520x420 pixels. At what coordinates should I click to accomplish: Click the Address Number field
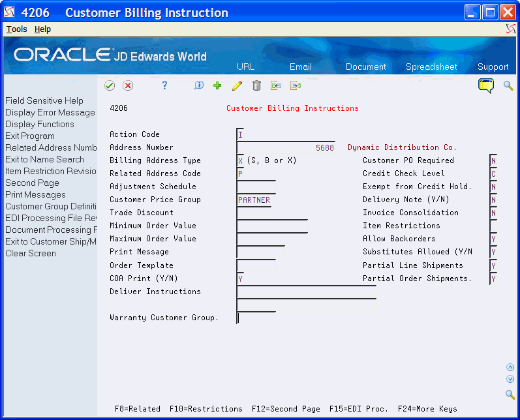click(x=286, y=147)
